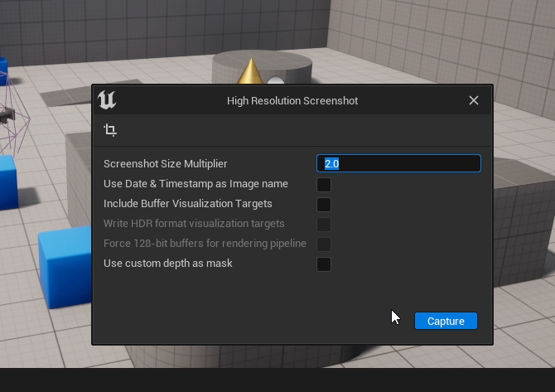The image size is (555, 392).
Task: Click the Include Buffer Visualization Targets label
Action: 187,204
